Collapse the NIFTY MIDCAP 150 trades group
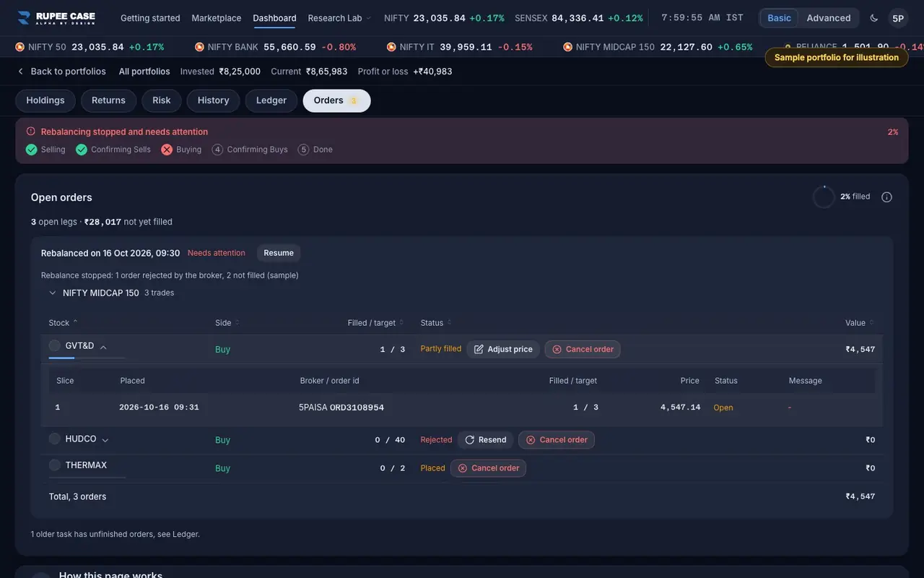Viewport: 924px width, 578px height. pyautogui.click(x=53, y=293)
